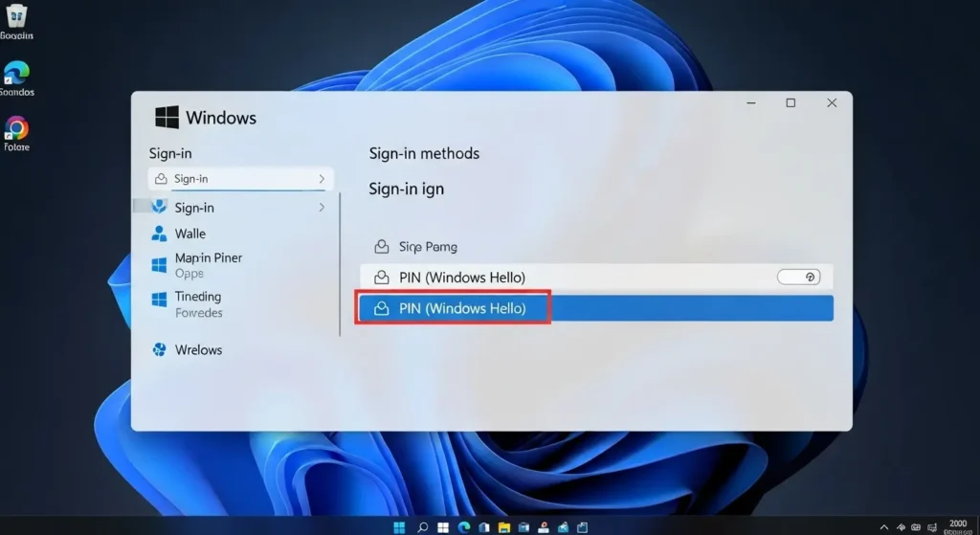The width and height of the screenshot is (980, 535).
Task: Show hidden system tray icons chevron
Action: (883, 527)
